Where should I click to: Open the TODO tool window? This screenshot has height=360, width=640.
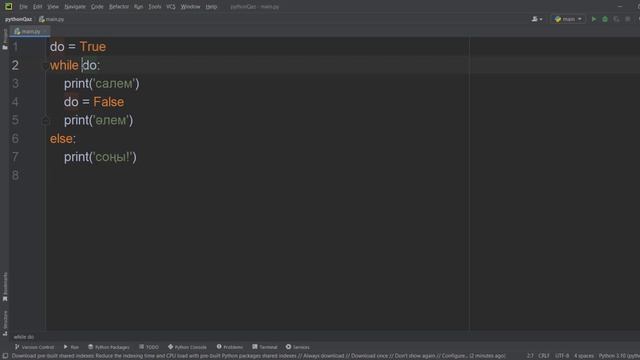pos(149,347)
